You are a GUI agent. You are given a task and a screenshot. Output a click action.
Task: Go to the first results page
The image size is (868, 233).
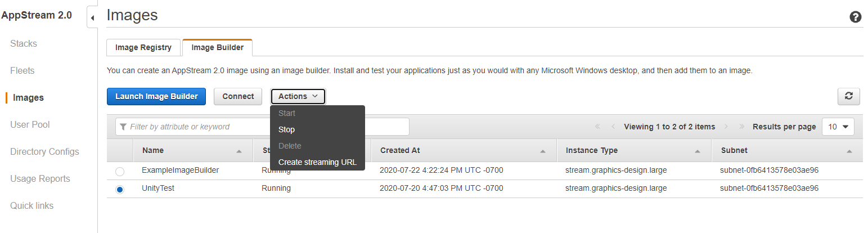[x=597, y=127]
